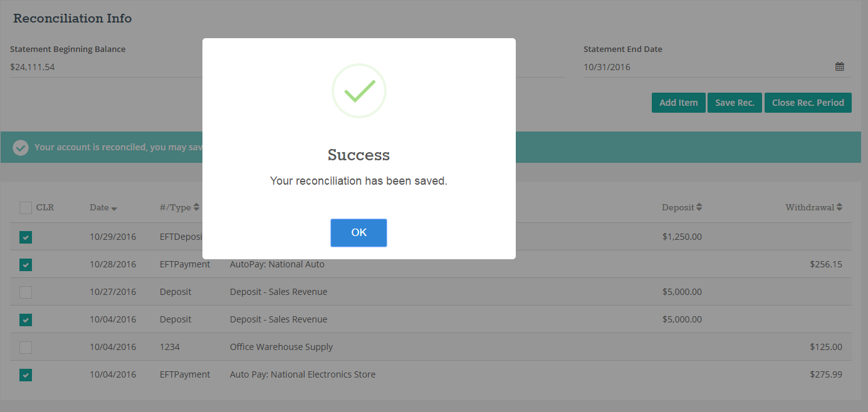Focus the Statement End Date field
The width and height of the screenshot is (868, 412).
pyautogui.click(x=717, y=67)
